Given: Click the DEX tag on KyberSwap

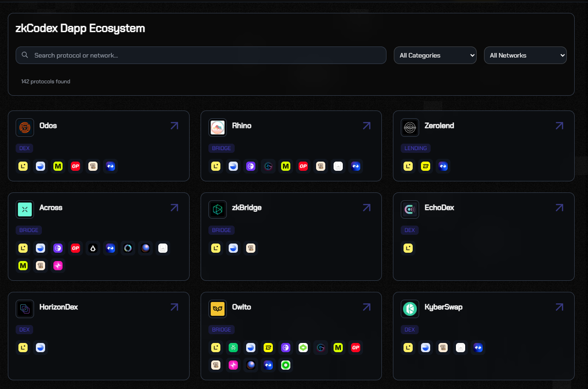Looking at the screenshot, I should coord(409,330).
